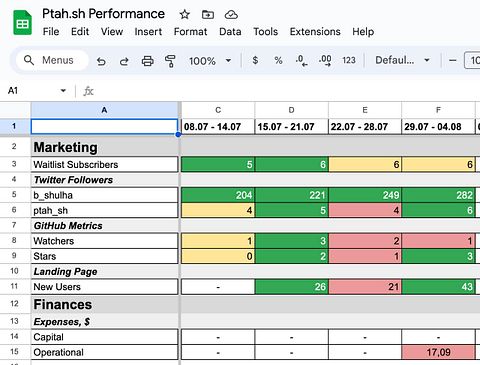Click red cell with value 17,09
480x365 pixels.
pyautogui.click(x=438, y=352)
